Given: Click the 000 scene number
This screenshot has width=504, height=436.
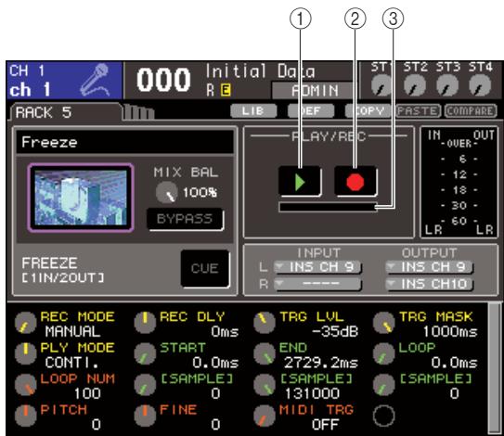Looking at the screenshot, I should [163, 80].
